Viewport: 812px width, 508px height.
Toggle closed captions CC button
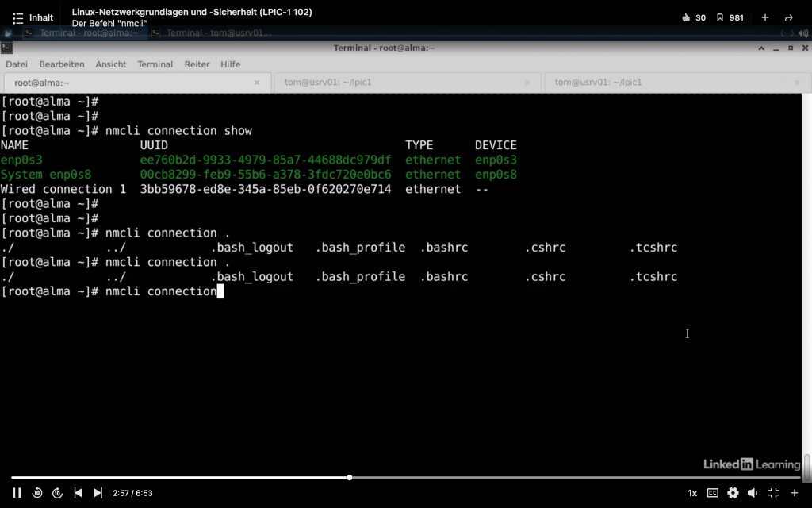[x=713, y=493]
